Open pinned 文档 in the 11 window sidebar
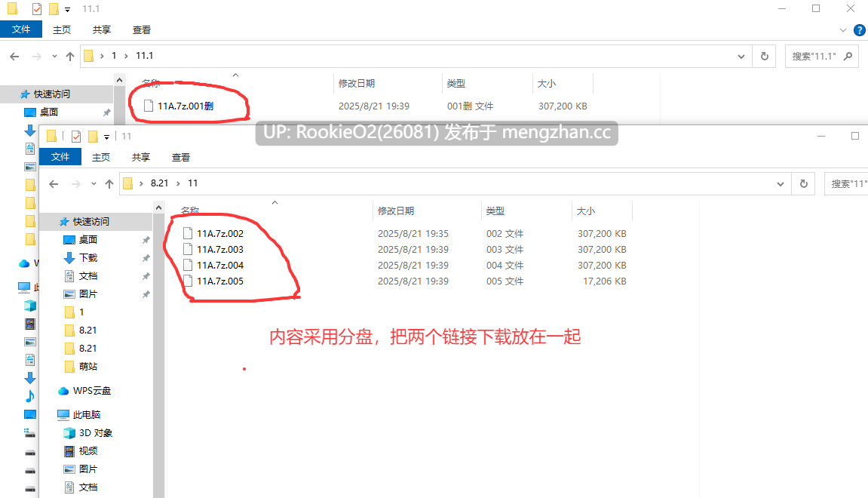 [88, 276]
